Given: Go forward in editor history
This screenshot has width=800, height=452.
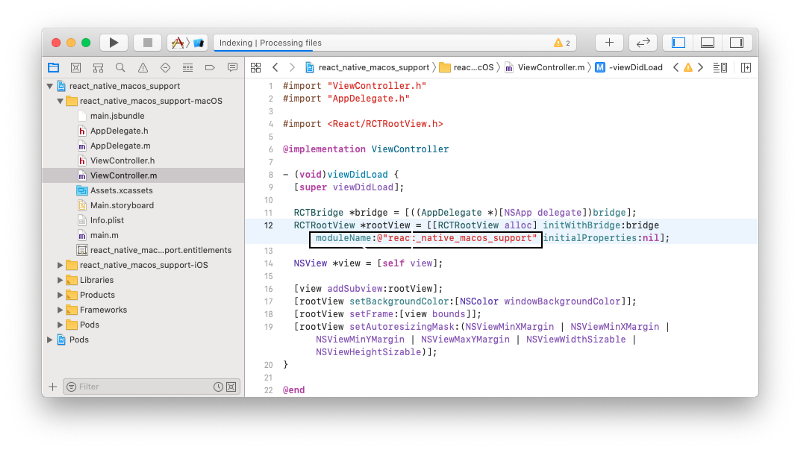Looking at the screenshot, I should [x=292, y=67].
